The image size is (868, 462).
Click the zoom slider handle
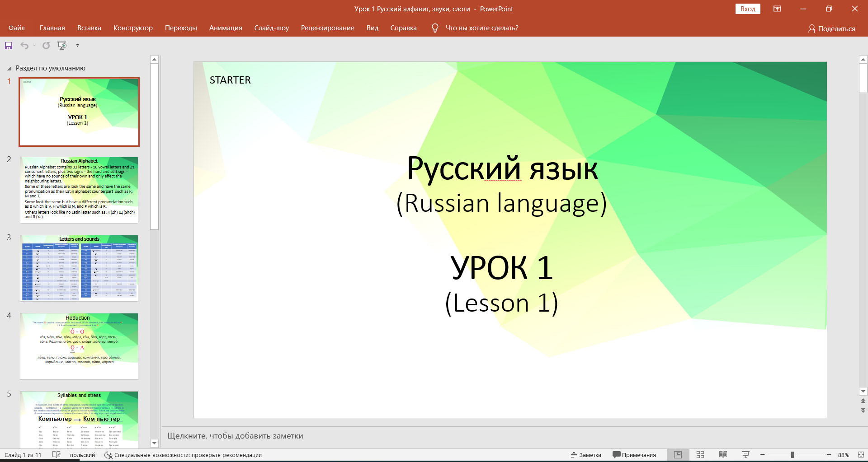(793, 455)
